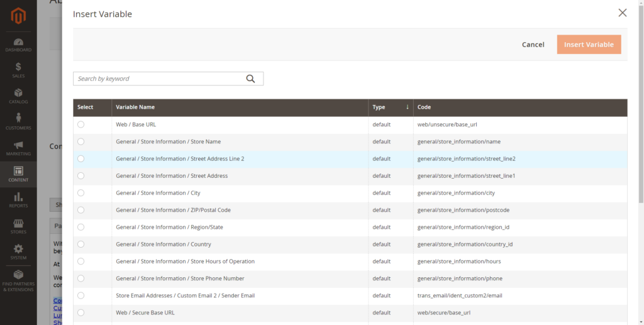
Task: Click trans_email/ident_custom2/email code text
Action: click(x=460, y=295)
